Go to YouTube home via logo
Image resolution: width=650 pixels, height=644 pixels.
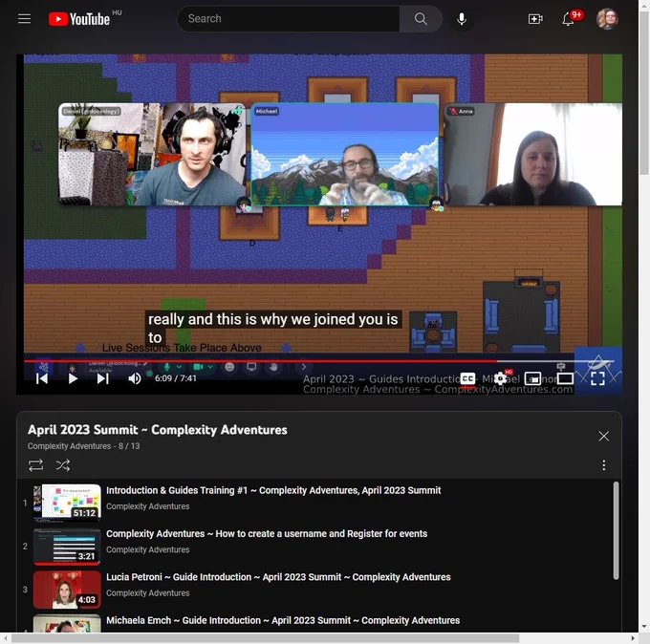click(x=79, y=19)
